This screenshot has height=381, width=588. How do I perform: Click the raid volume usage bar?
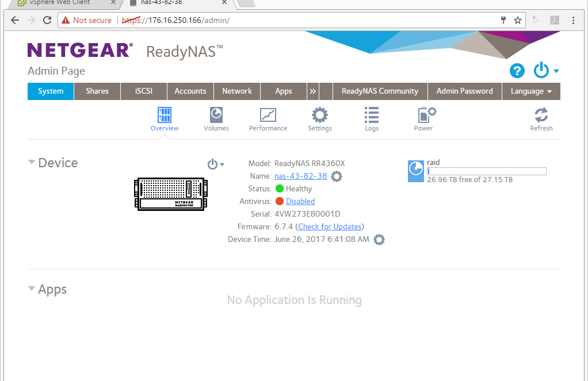point(487,171)
